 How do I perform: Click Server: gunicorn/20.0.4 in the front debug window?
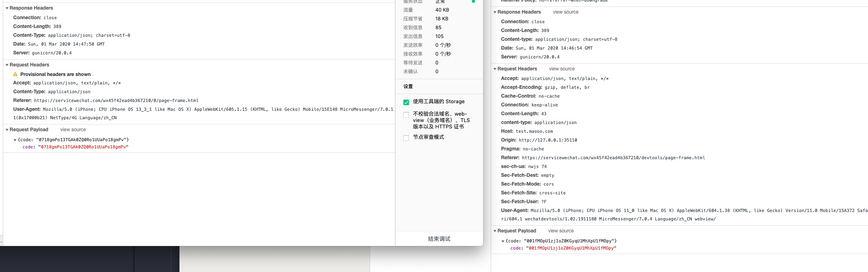coord(42,53)
